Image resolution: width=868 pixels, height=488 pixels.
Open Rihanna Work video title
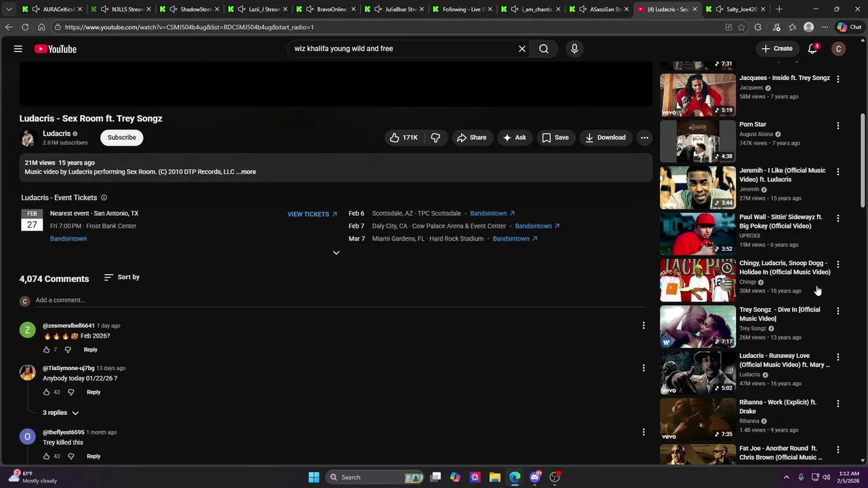(x=778, y=407)
